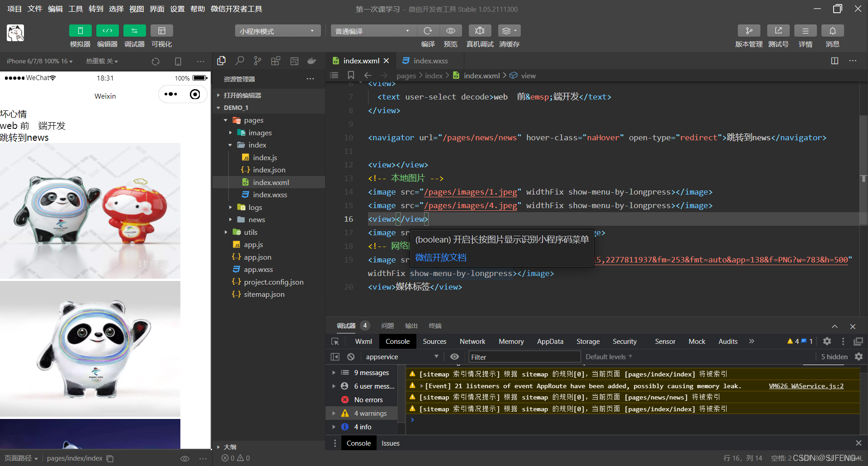Switch to the Sources devtools tab
Screen dimensions: 868x466
point(434,342)
